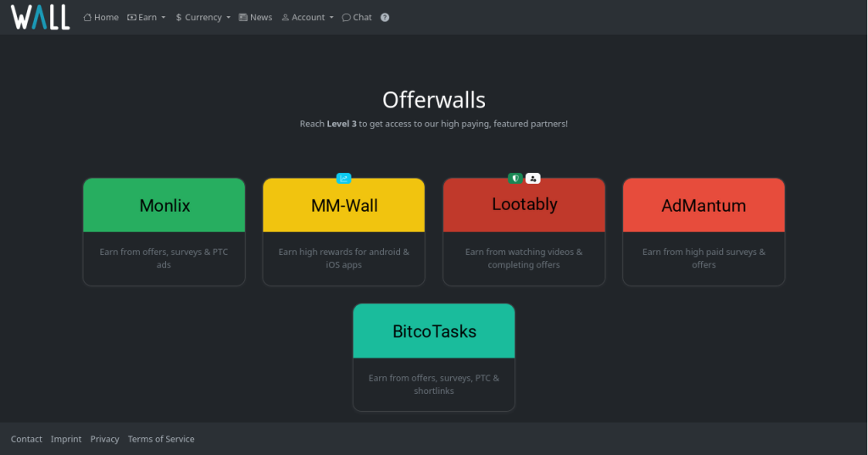Click the white users badge on Lootably
The width and height of the screenshot is (868, 455).
(x=532, y=178)
